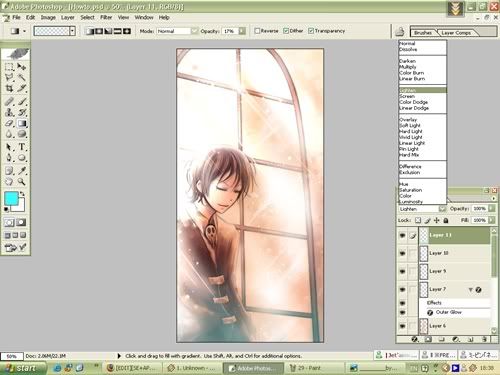Click the cyan foreground color swatch
The width and height of the screenshot is (500, 375).
coord(11,198)
